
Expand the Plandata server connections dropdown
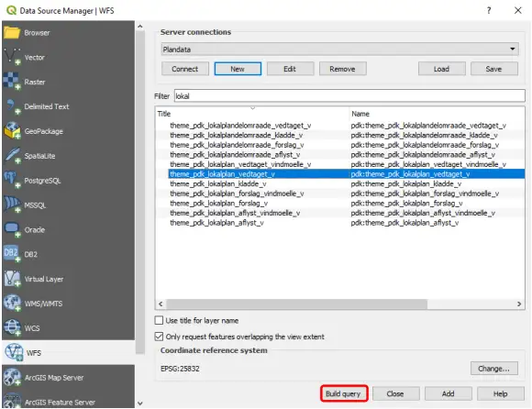[x=340, y=50]
